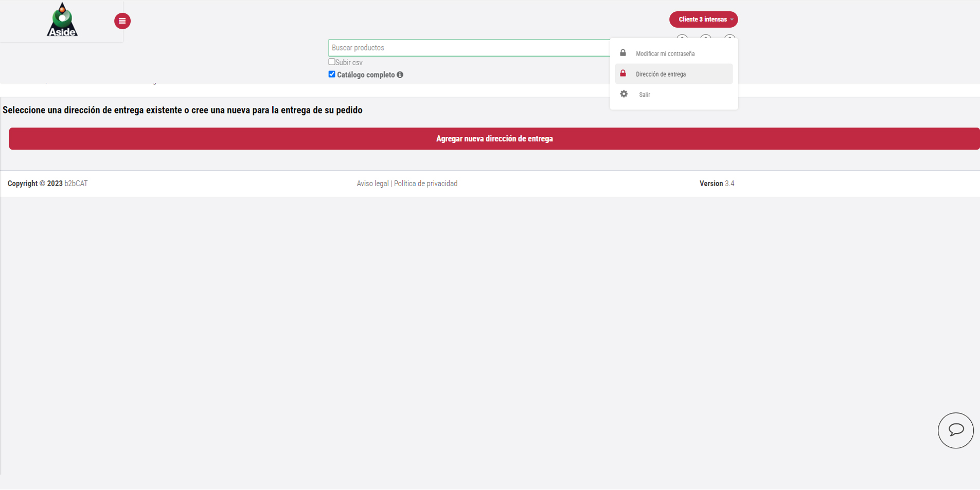Viewport: 980px width, 490px height.
Task: Click the leftmost partially hidden circle icon
Action: (682, 38)
